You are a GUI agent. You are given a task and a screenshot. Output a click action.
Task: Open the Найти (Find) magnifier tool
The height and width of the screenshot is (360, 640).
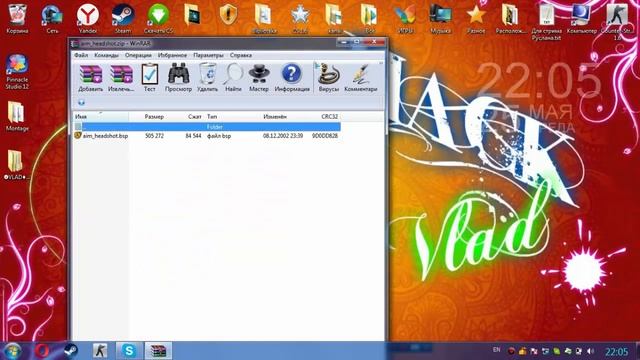pos(233,78)
